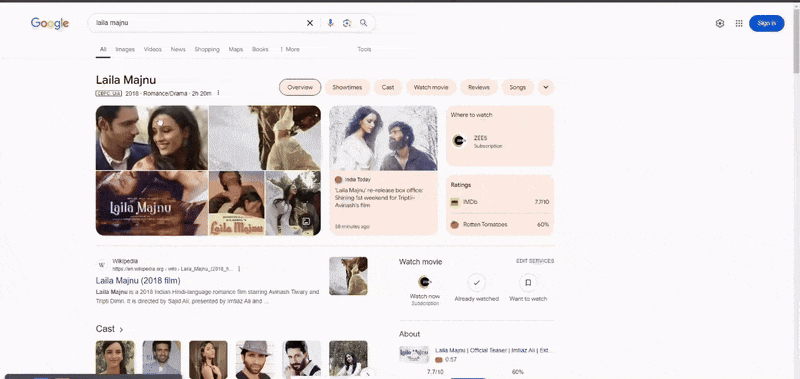Open three-dot menu next to Wikipedia URL
Screen dimensions: 800x379
239,269
